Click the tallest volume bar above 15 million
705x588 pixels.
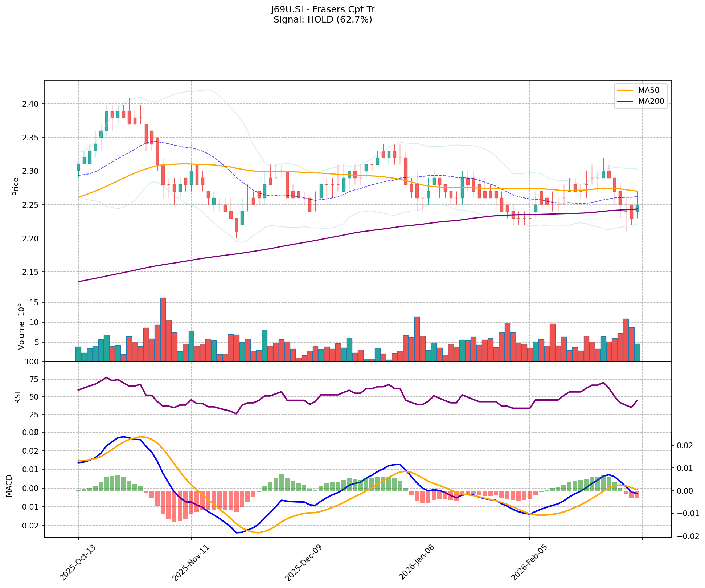pos(163,329)
